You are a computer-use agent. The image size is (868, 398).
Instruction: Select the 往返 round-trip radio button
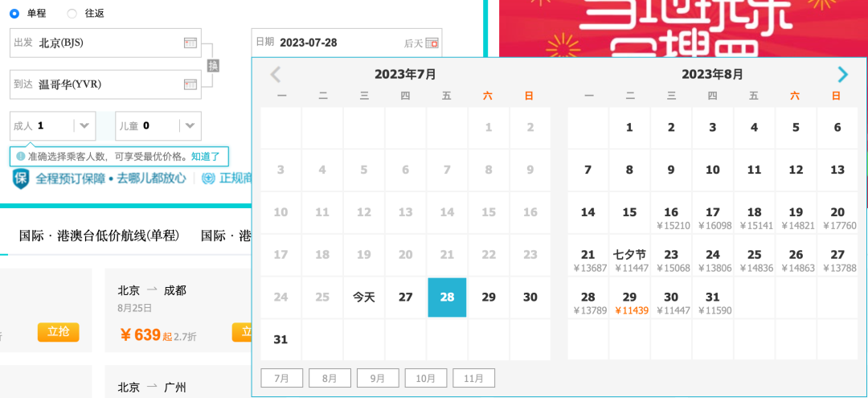tap(72, 14)
